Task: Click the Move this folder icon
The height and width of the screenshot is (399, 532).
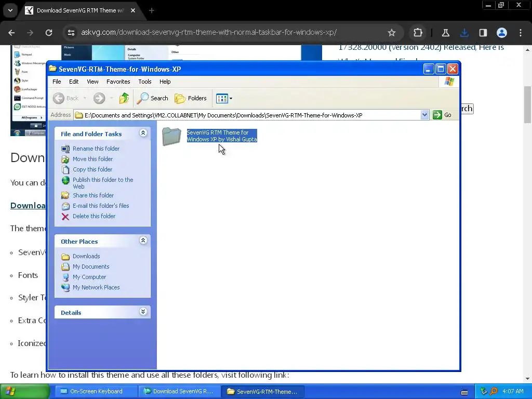Action: [65, 159]
